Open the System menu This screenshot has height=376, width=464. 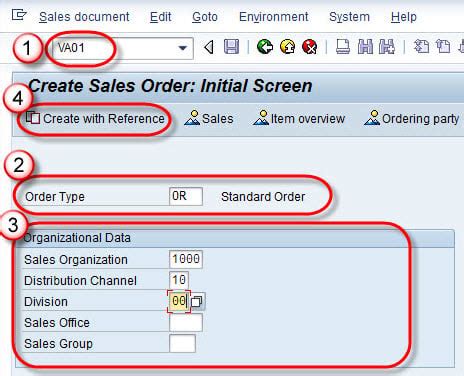pyautogui.click(x=349, y=17)
